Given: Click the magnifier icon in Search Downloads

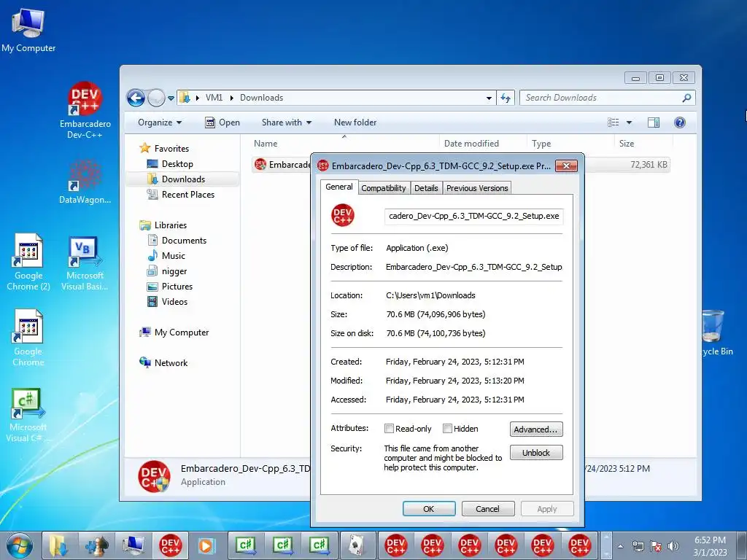Looking at the screenshot, I should (686, 98).
